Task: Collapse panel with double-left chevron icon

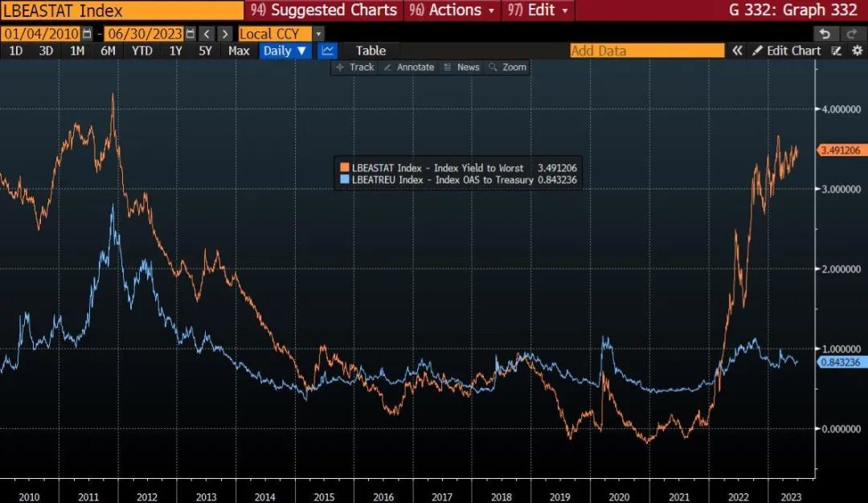Action: (737, 51)
